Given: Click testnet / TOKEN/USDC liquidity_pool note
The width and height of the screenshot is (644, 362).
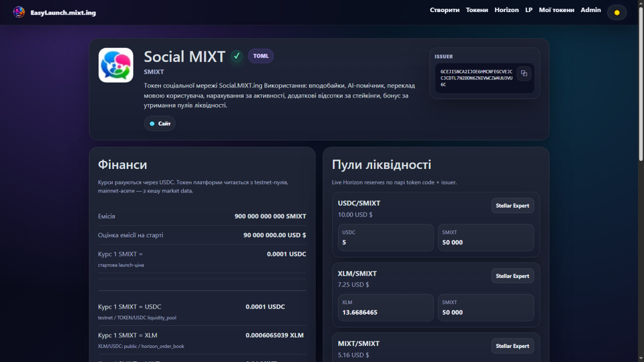Looking at the screenshot, I should pos(137,318).
